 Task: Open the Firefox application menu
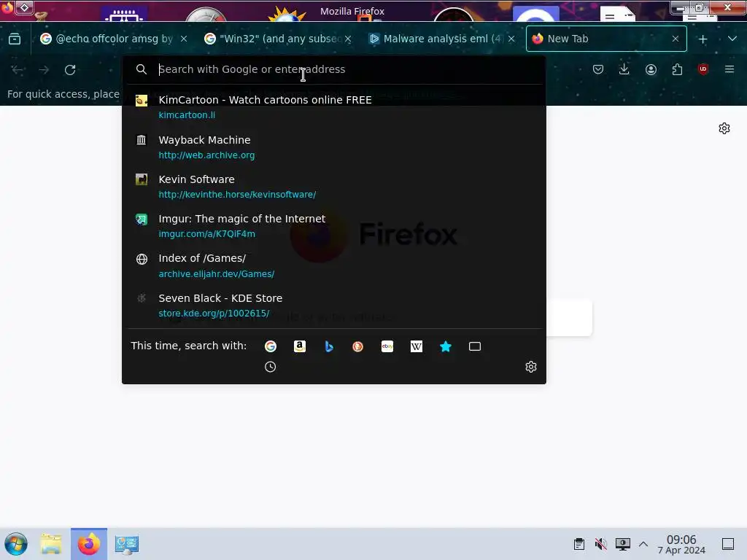point(729,69)
